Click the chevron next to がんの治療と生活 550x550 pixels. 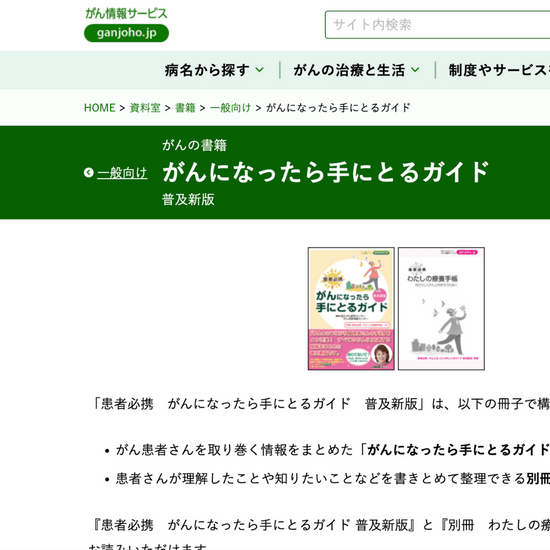[x=415, y=70]
